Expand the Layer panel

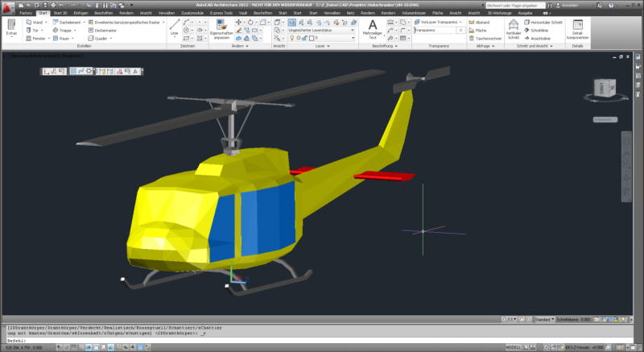[x=323, y=46]
